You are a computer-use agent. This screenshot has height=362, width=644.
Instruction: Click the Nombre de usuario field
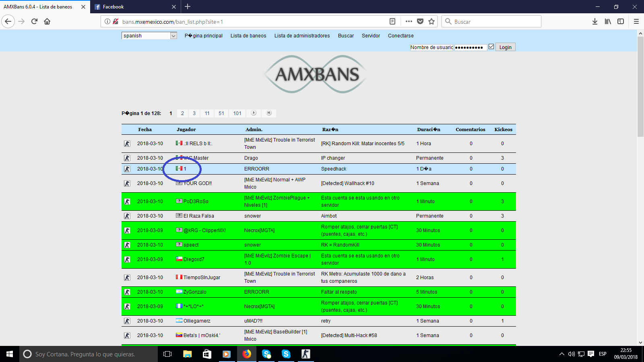pyautogui.click(x=431, y=47)
